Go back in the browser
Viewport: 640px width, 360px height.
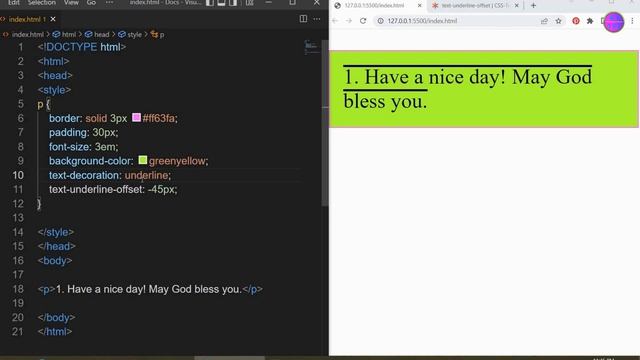(335, 21)
